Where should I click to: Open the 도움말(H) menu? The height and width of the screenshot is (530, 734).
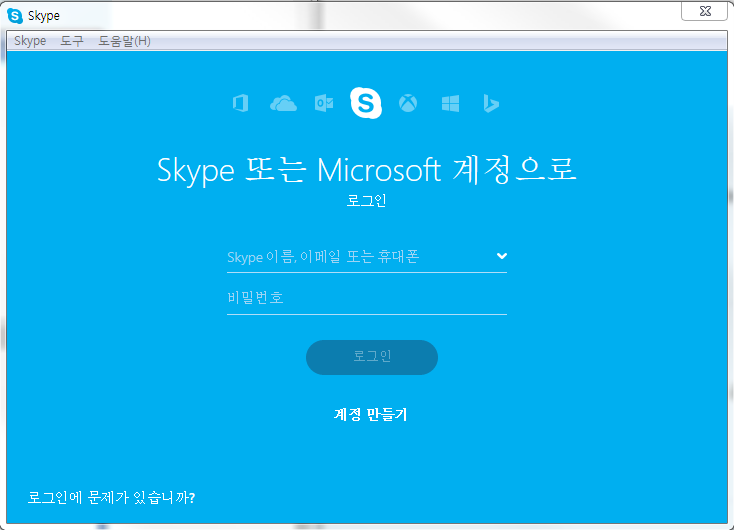click(x=125, y=41)
